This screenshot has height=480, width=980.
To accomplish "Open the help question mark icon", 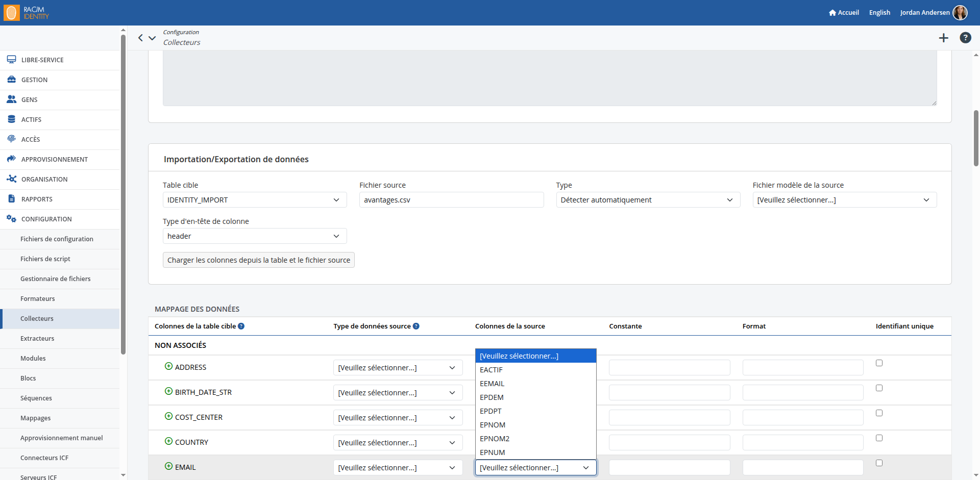I will pos(965,38).
